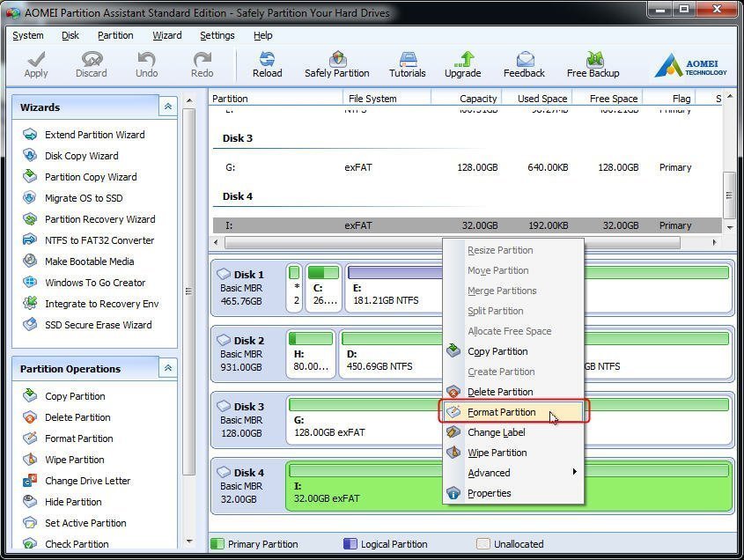
Task: Open Make Bootable Media wizard
Action: [78, 262]
